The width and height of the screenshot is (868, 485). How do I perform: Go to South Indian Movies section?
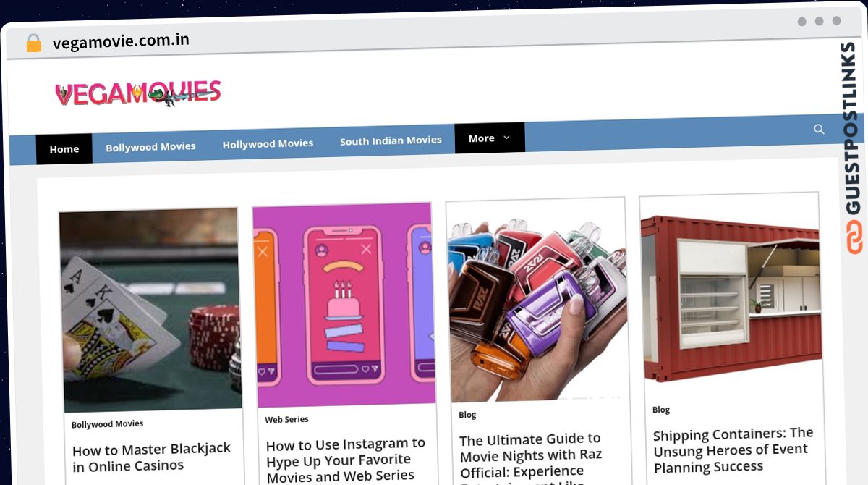391,140
